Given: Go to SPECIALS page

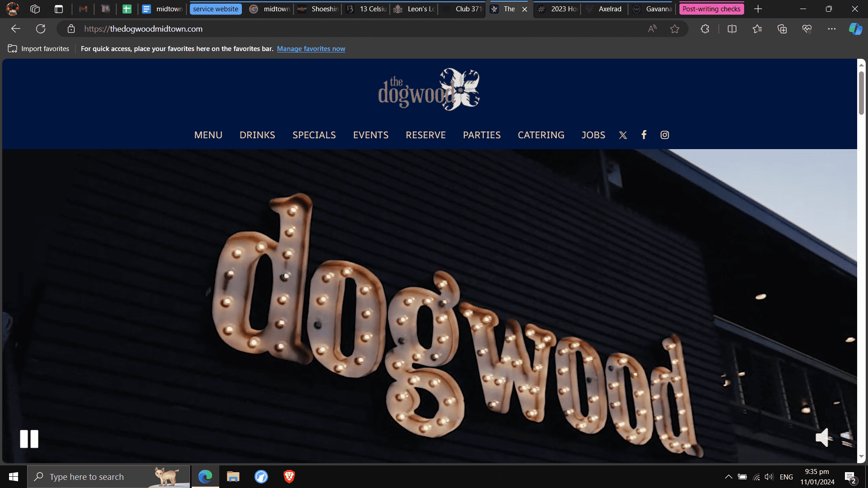Looking at the screenshot, I should [314, 135].
